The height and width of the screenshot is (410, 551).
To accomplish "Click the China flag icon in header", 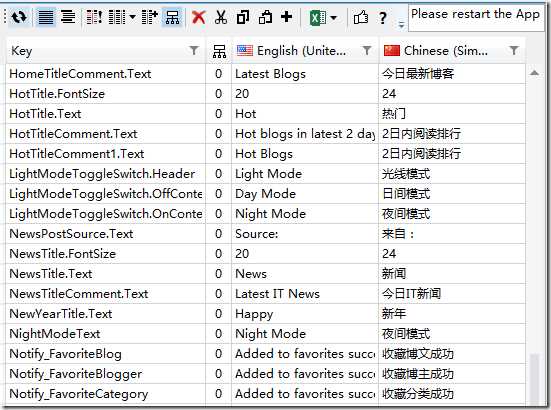I will click(x=392, y=51).
